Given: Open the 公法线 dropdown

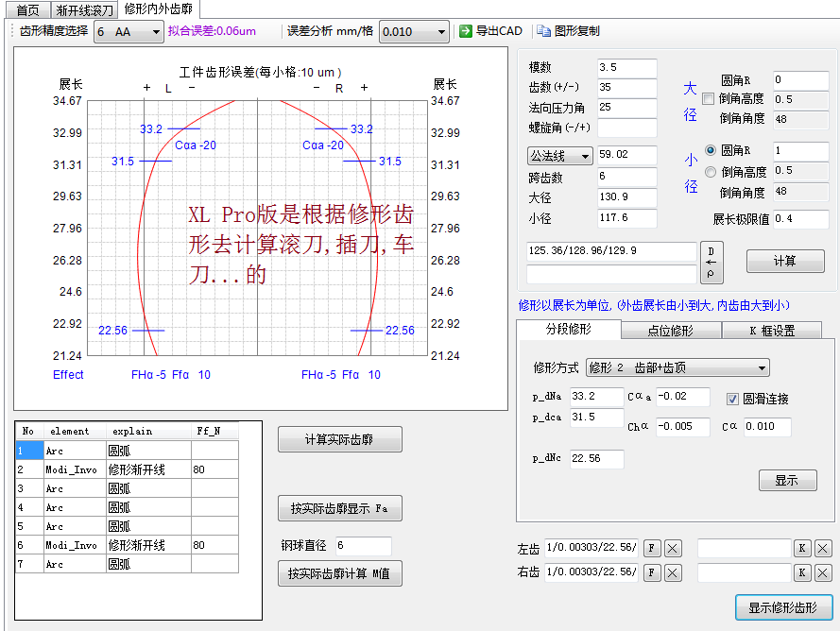Looking at the screenshot, I should (x=559, y=157).
